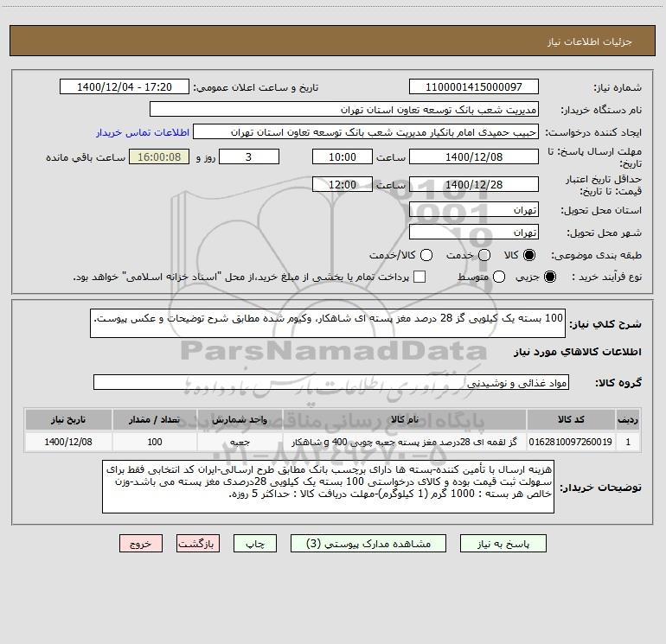Click the buyer organization name field
This screenshot has height=644, width=666.
point(344,110)
